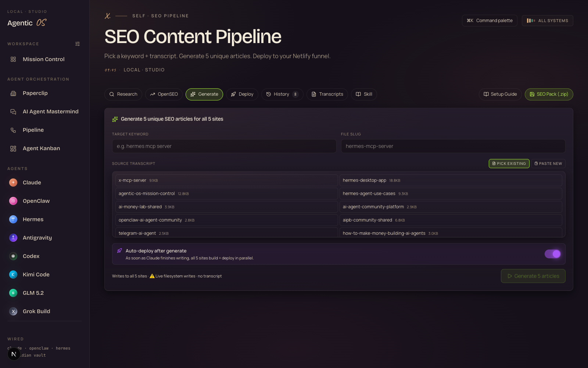Click the Claude agent avatar icon

click(x=13, y=183)
